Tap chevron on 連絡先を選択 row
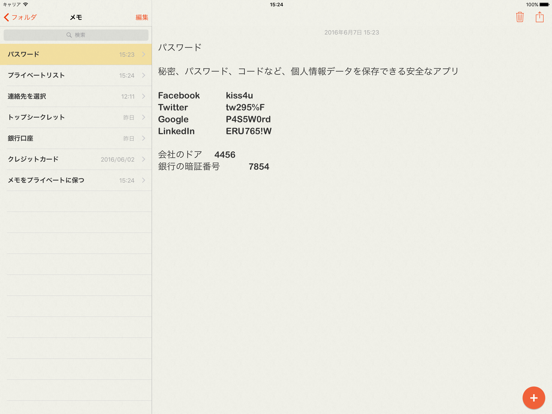The height and width of the screenshot is (414, 552). 144,96
